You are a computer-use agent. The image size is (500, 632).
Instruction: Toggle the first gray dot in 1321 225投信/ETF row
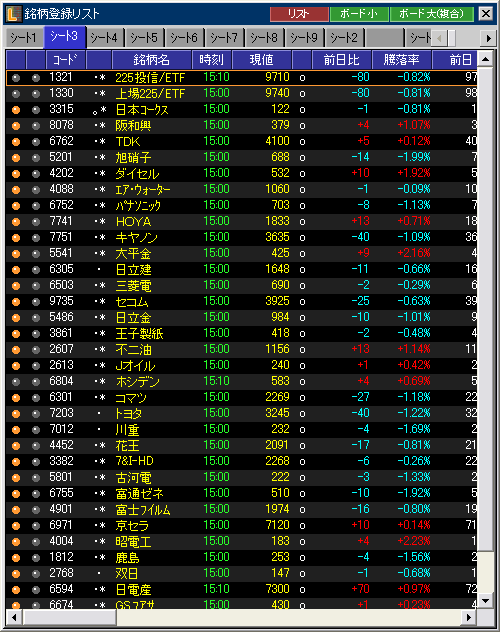coord(16,78)
